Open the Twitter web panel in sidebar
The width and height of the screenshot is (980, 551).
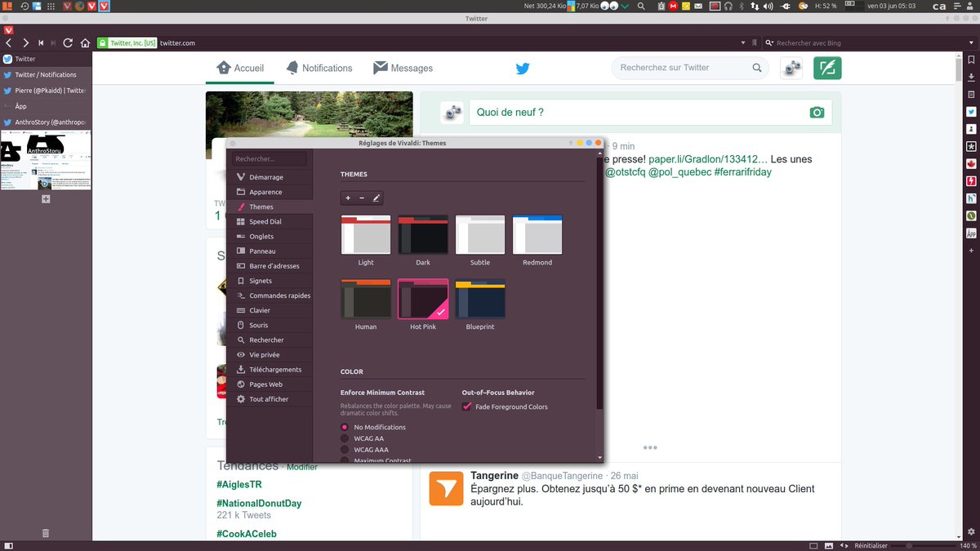pos(971,112)
